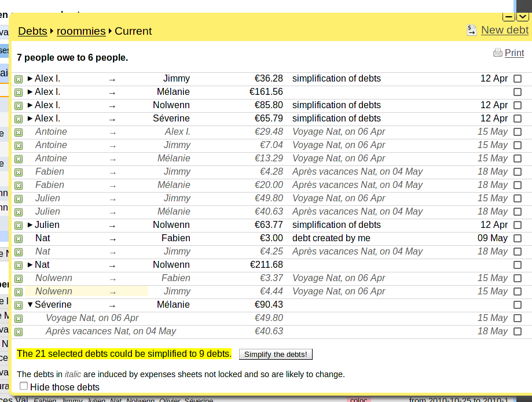Delete the Julien to Mélanie debt

coord(19,212)
